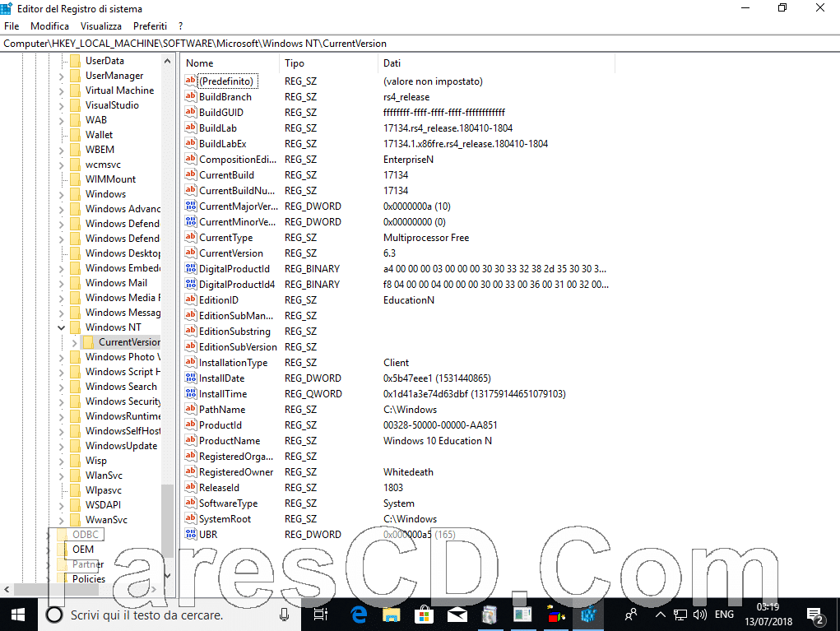This screenshot has width=840, height=631.
Task: Sort values by the Dati column header
Action: click(496, 63)
